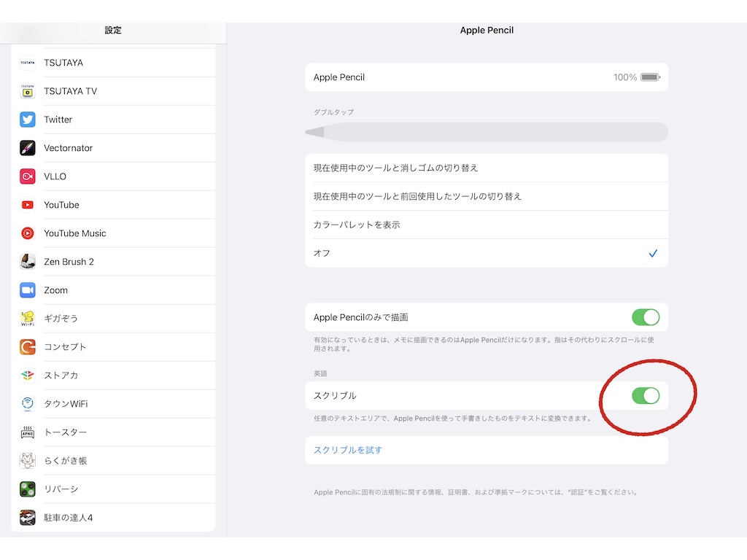Select the VLLO app icon
This screenshot has height=560, width=747.
pyautogui.click(x=28, y=176)
